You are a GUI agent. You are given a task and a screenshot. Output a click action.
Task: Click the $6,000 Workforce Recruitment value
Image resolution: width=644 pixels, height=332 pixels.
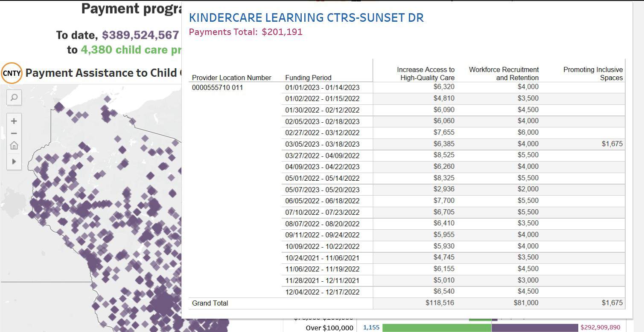(528, 132)
